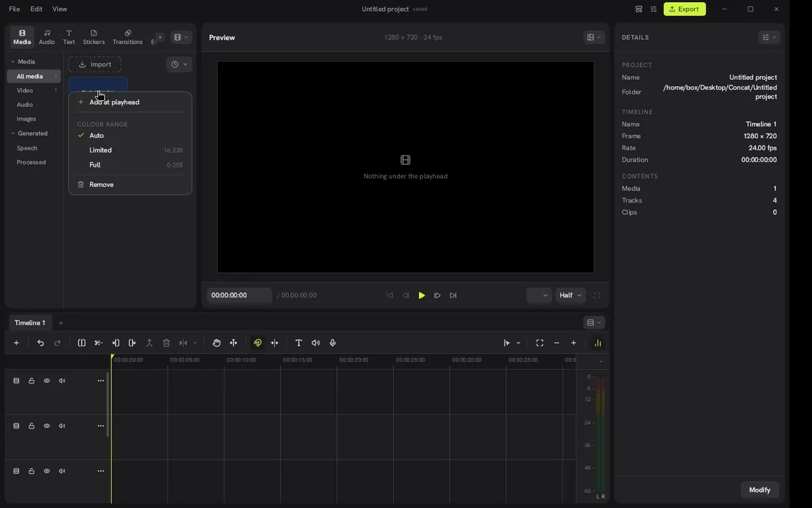Choose Remove in the context menu
Screen dimensions: 812x508
point(130,184)
